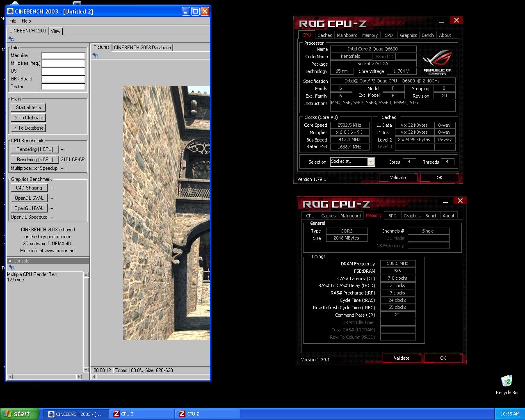
Task: Select the CINEBENCH 2003 tab
Action: tap(28, 31)
